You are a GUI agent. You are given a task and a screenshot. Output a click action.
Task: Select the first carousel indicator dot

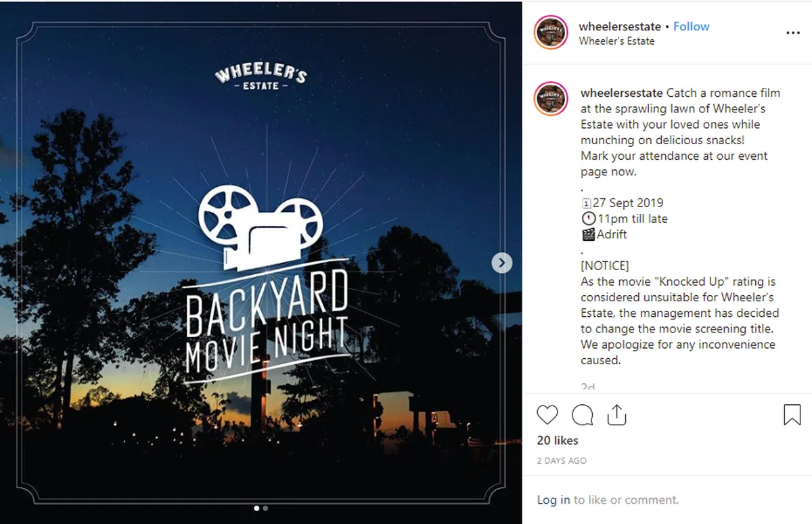coord(256,508)
